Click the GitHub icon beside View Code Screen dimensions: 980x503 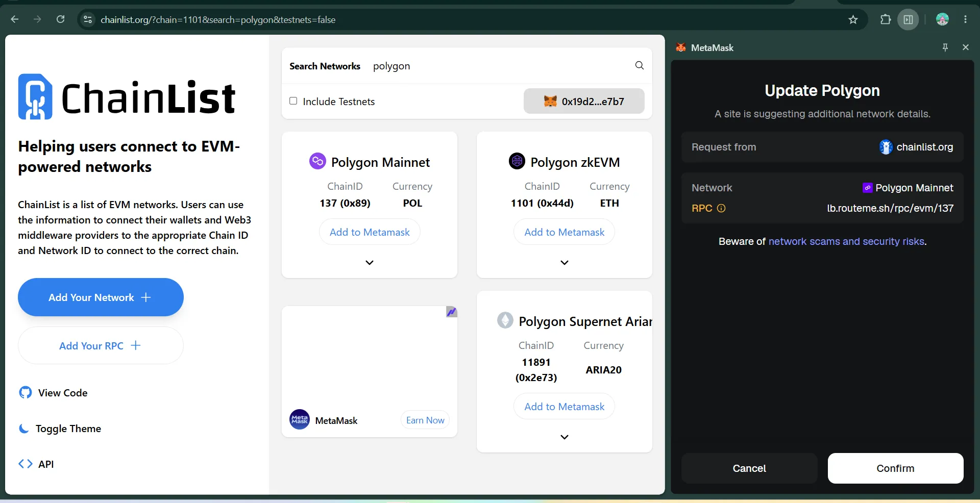pos(26,392)
